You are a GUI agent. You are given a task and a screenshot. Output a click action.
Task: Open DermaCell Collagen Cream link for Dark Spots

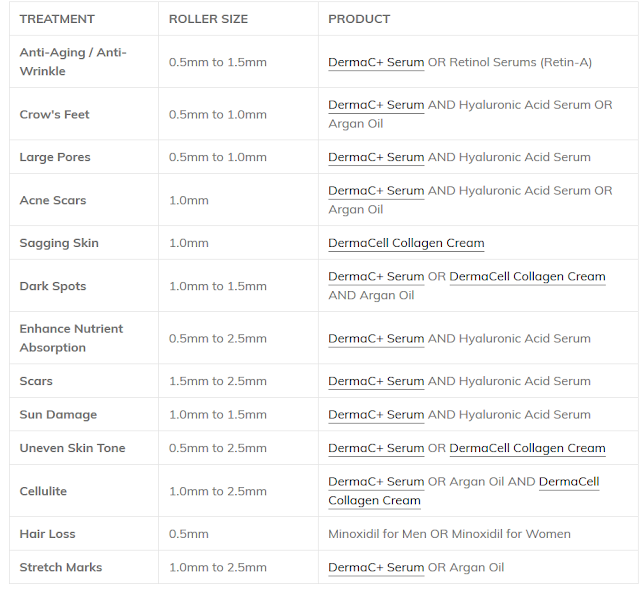tap(527, 276)
